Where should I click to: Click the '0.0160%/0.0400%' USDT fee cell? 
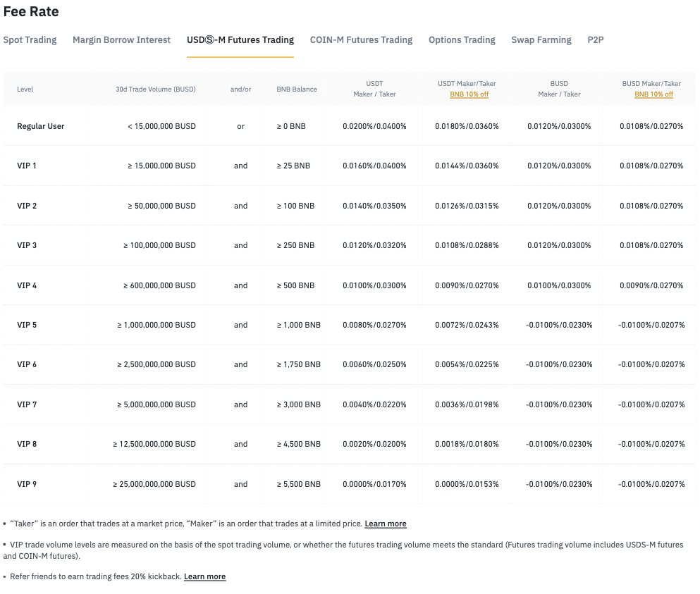point(374,166)
